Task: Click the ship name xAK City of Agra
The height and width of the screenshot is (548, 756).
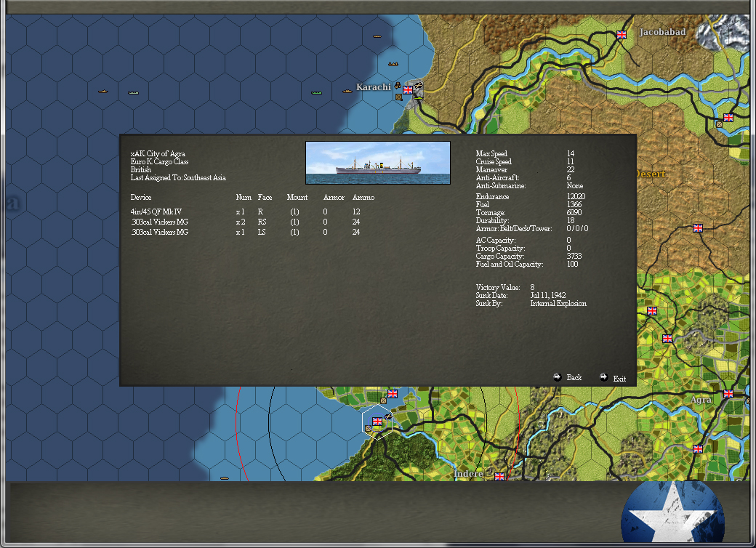Action: point(158,154)
